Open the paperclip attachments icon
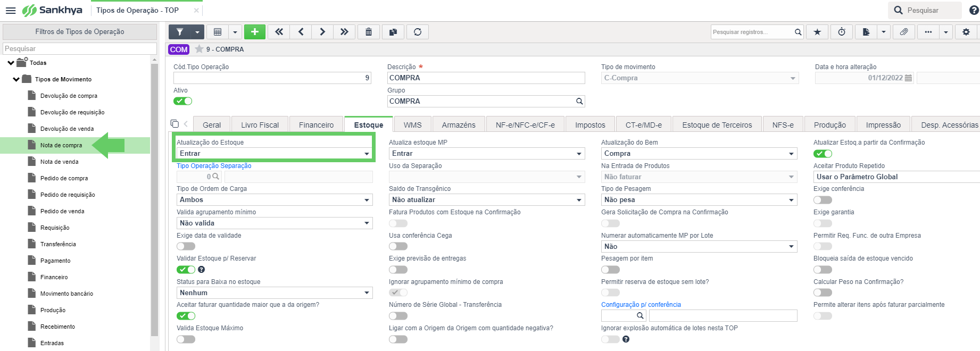This screenshot has height=351, width=980. tap(904, 32)
